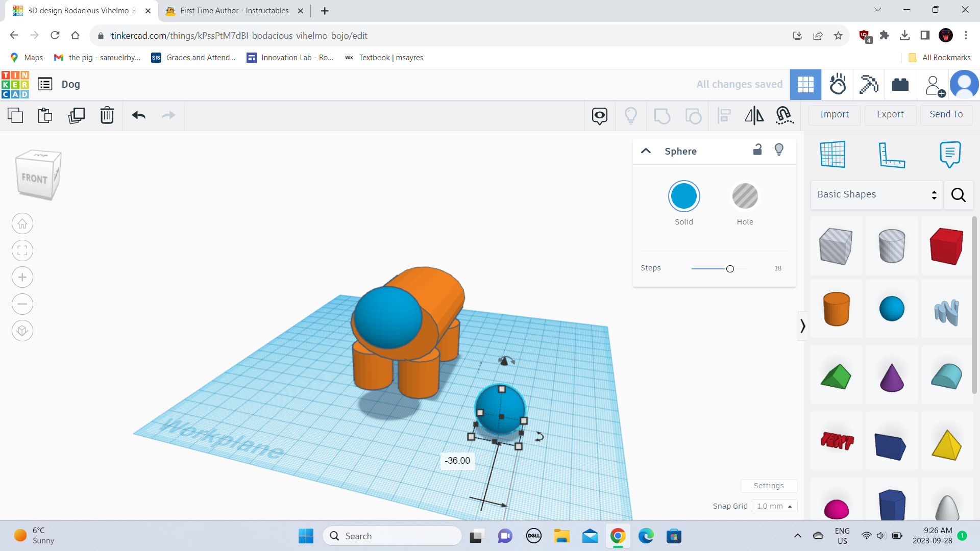Open the Tinkercad home page via logo

pos(15,84)
